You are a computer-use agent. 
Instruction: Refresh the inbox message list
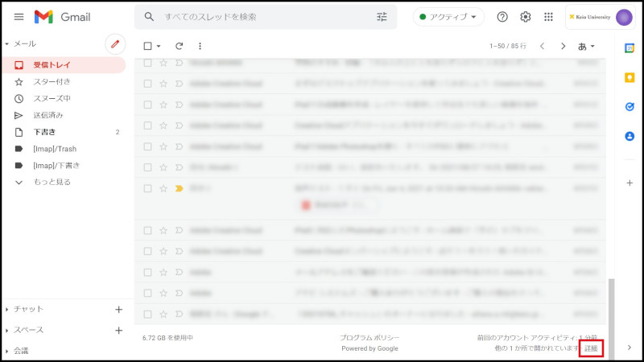point(179,46)
